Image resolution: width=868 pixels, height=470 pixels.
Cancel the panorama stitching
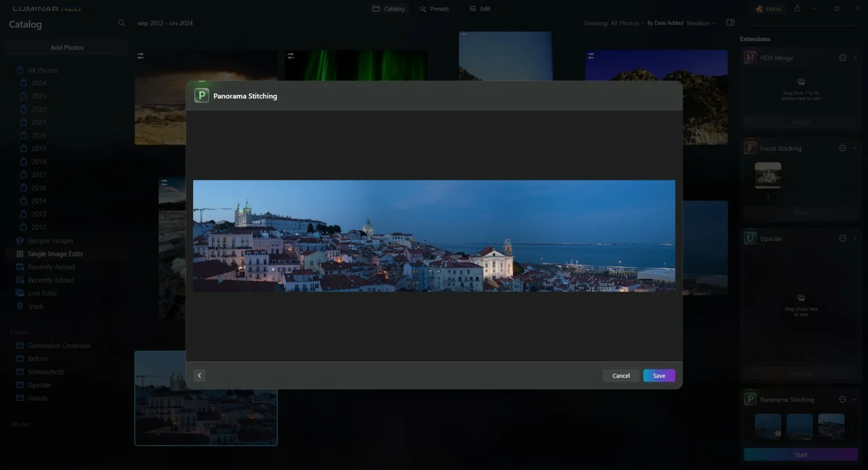(x=621, y=375)
